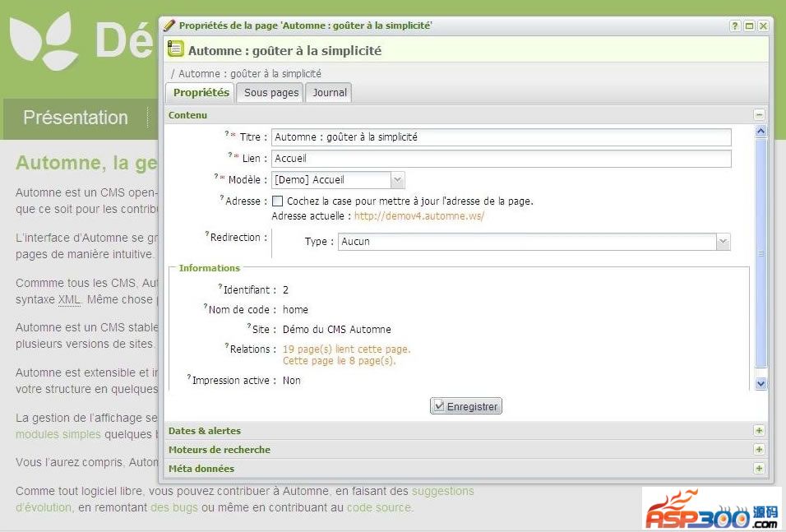Show help for the Redirection field
Viewport: 786px width, 532px height.
click(x=206, y=234)
